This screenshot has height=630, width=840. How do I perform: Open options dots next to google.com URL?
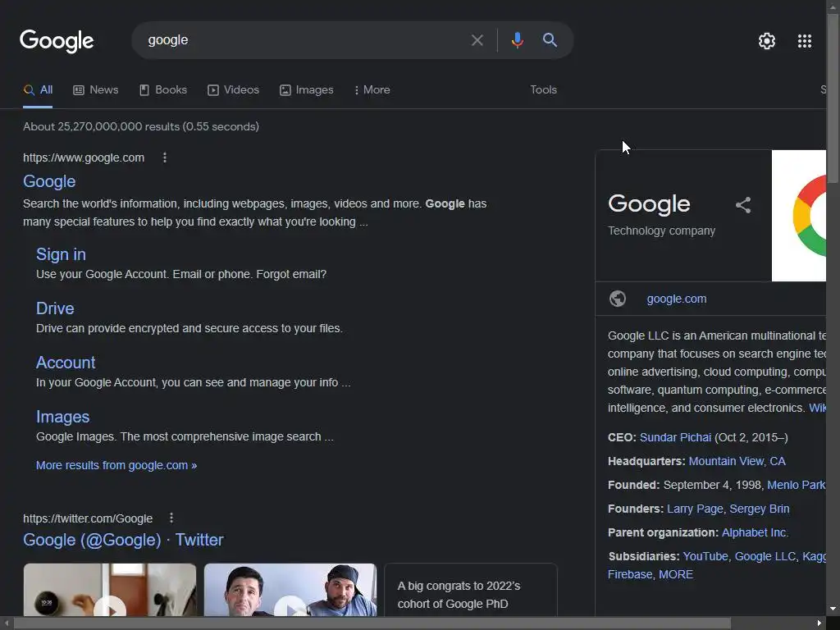[164, 157]
